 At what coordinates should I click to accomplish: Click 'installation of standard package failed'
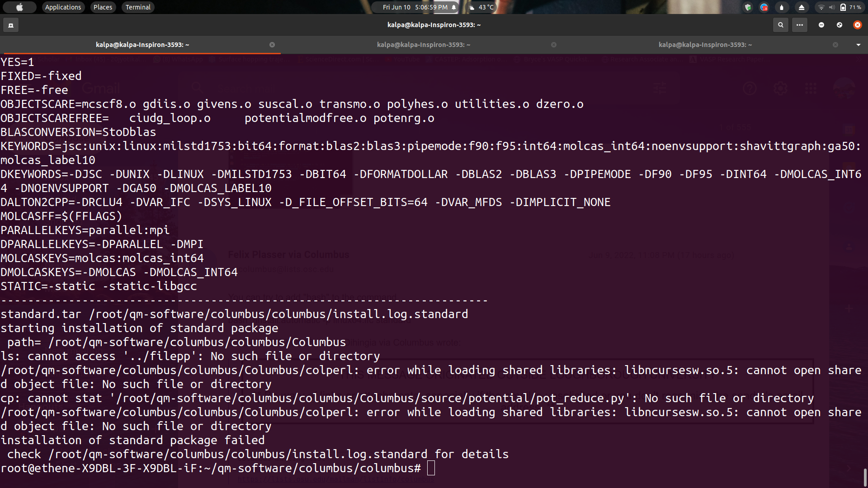tap(132, 440)
